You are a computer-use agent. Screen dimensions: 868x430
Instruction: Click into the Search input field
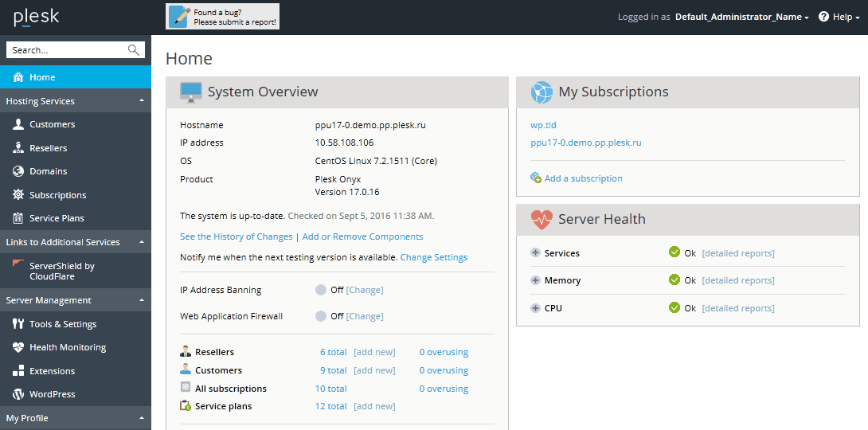tap(67, 50)
